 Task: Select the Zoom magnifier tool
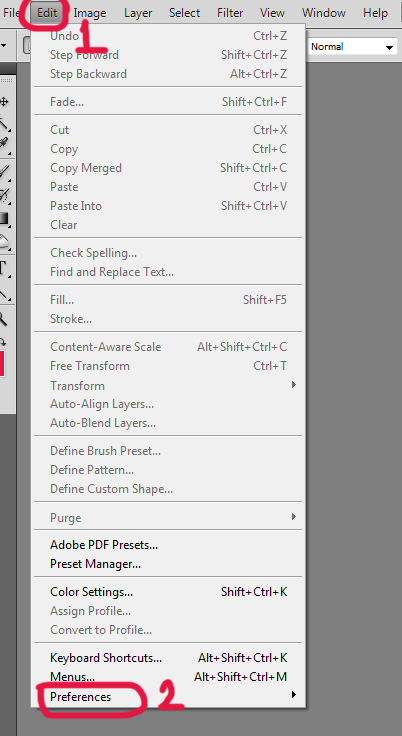[4, 320]
